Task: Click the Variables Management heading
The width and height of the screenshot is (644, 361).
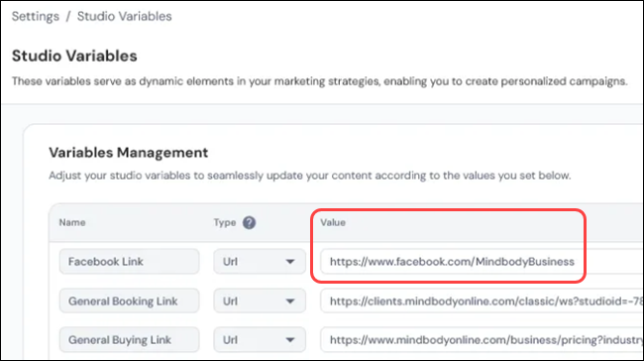Action: click(128, 153)
